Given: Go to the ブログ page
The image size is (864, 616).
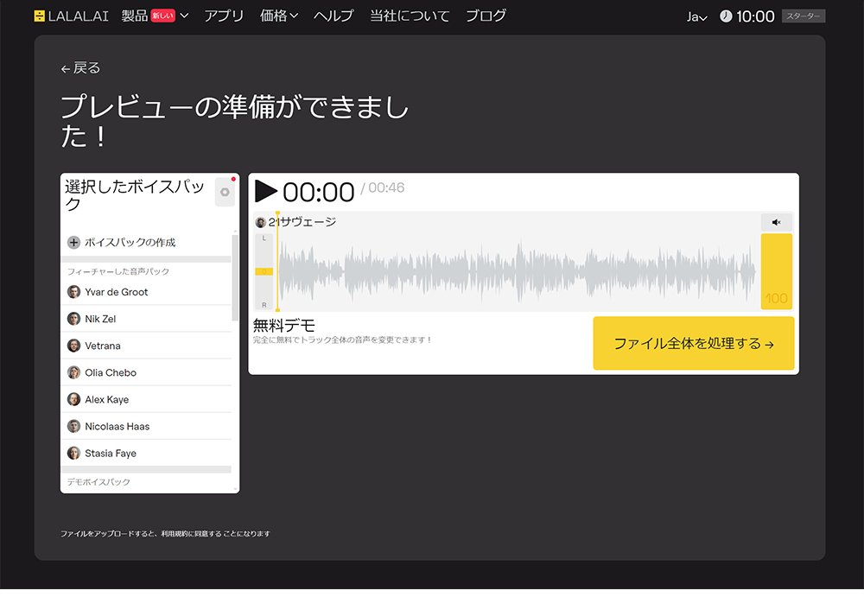Looking at the screenshot, I should coord(486,16).
